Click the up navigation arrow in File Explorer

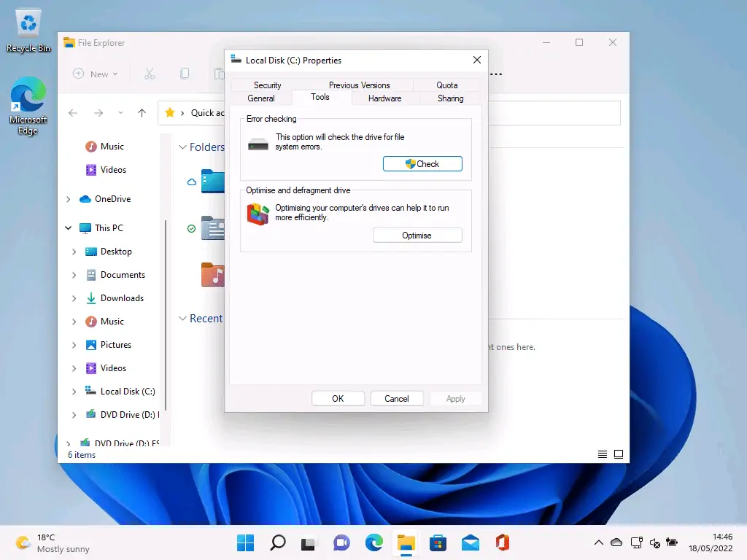(x=141, y=113)
